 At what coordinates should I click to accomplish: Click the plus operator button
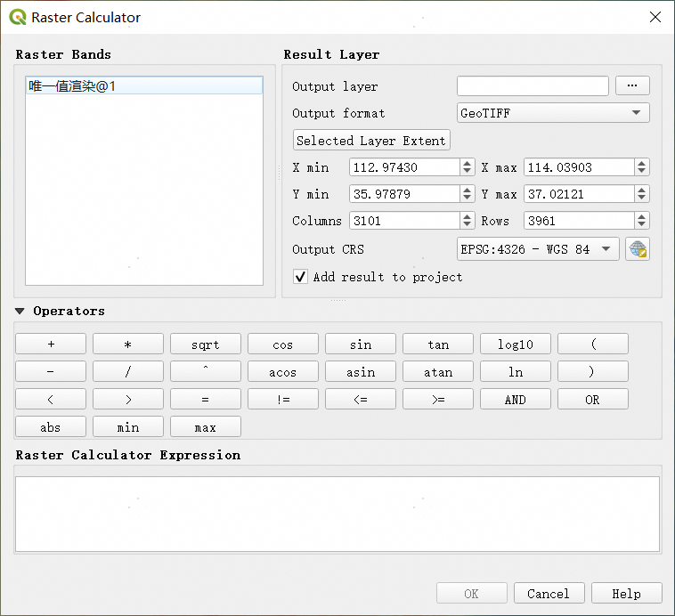tap(51, 344)
